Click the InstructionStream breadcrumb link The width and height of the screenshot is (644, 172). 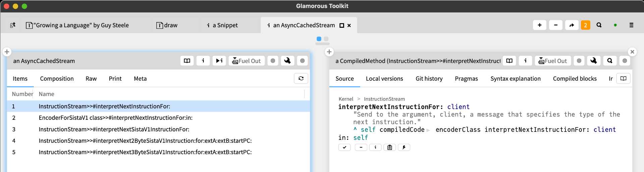point(384,99)
